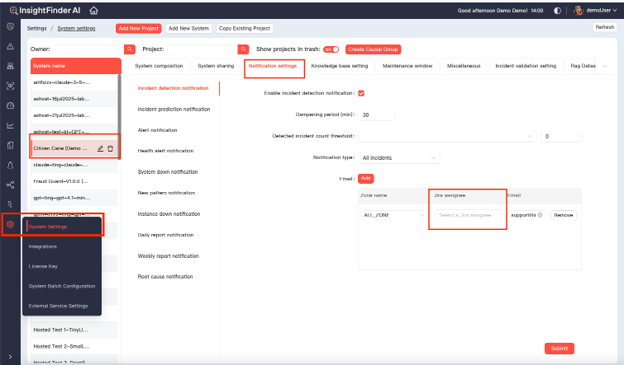Open the bell sidebar icon

10,165
